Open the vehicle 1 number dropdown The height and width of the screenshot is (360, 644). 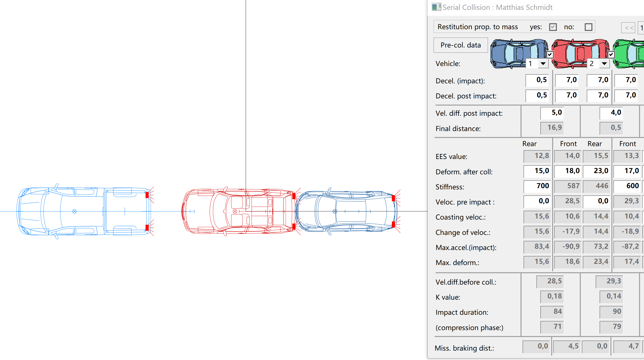click(543, 64)
